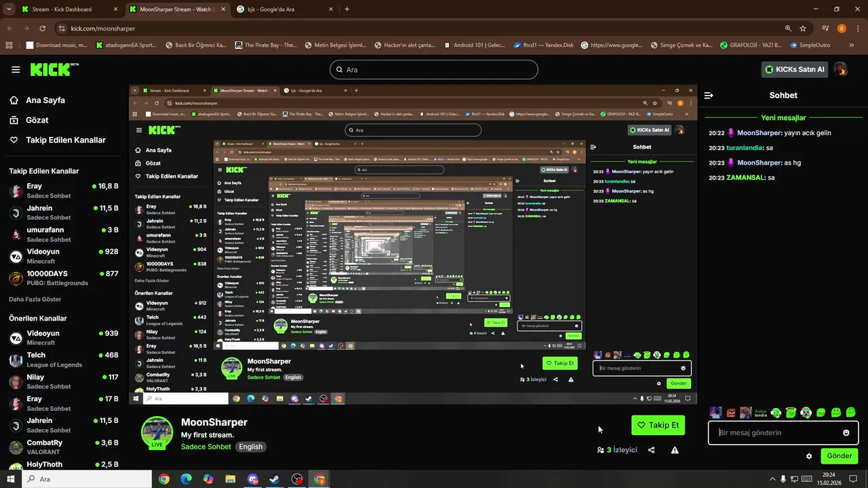Open Telch League of Legends channel
The image size is (868, 488).
point(64,359)
